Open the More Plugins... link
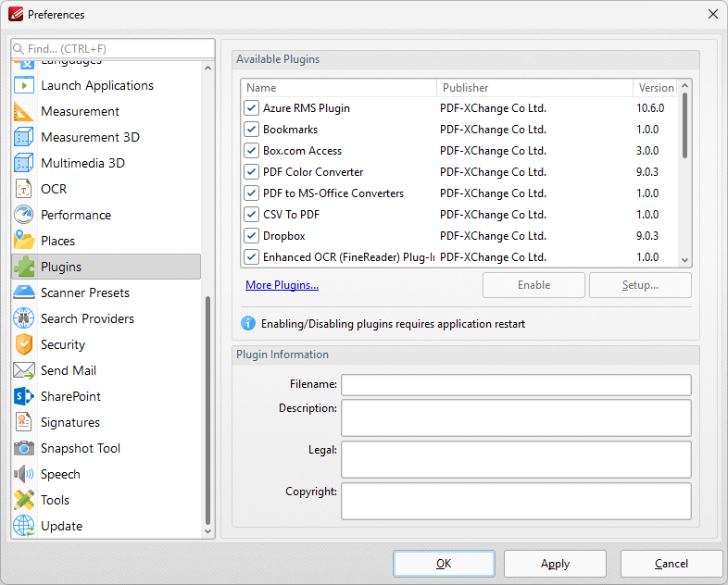 click(282, 285)
